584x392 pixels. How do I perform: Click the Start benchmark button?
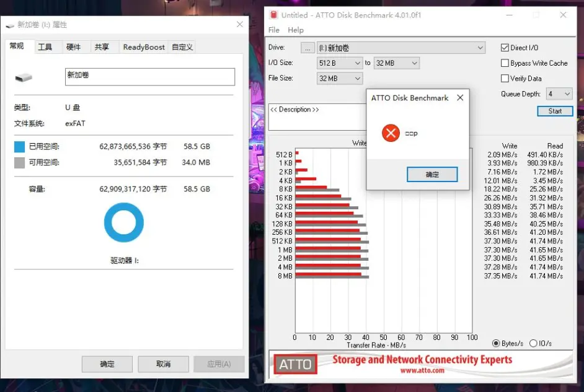coord(555,111)
